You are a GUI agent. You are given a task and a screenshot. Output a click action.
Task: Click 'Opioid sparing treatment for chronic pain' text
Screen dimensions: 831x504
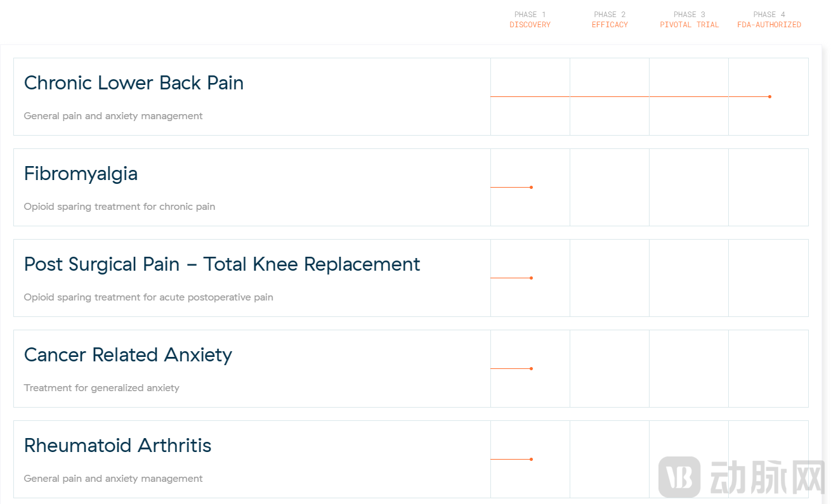(x=119, y=207)
